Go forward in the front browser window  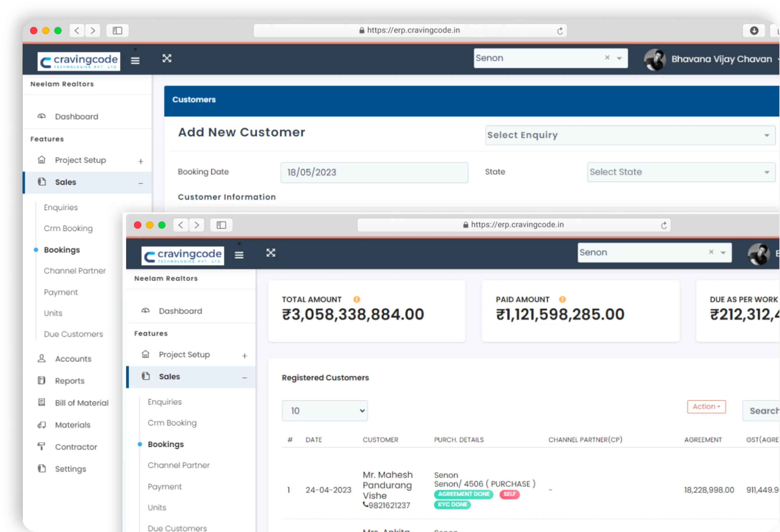click(197, 225)
